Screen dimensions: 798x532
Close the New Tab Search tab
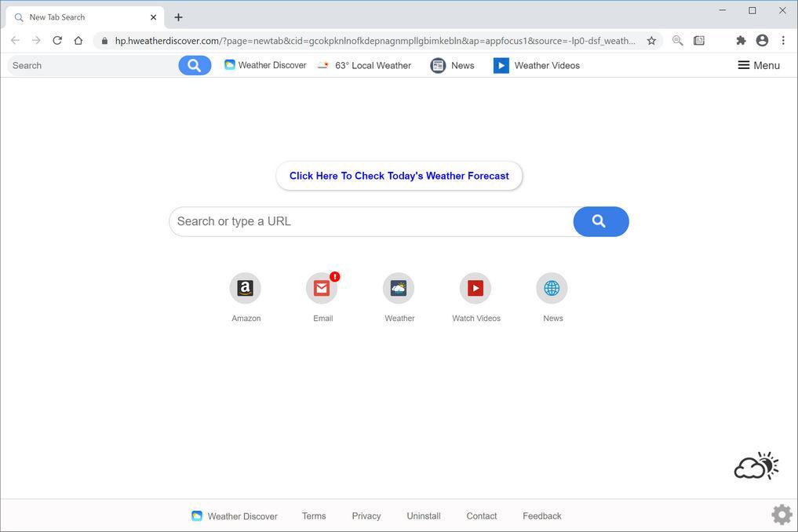[153, 17]
